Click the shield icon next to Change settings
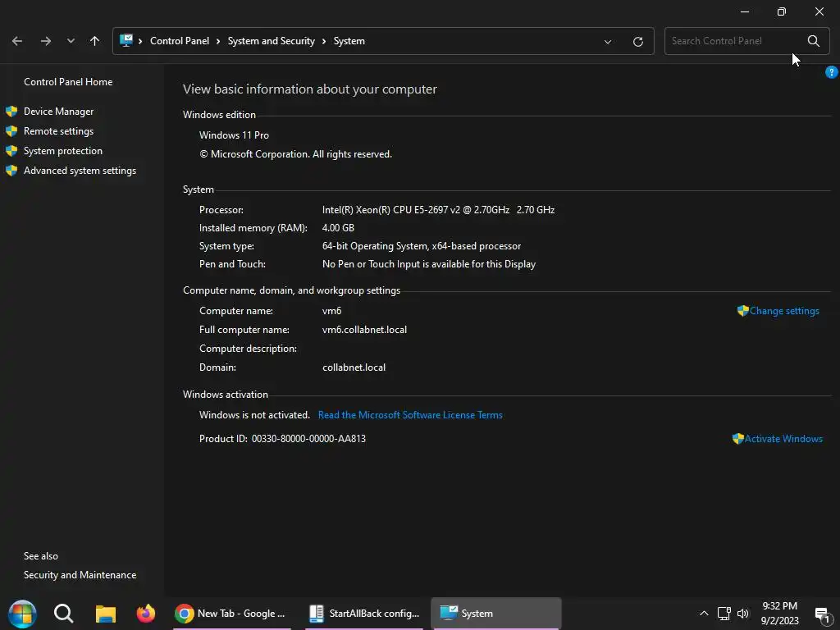The height and width of the screenshot is (630, 840). click(x=742, y=311)
